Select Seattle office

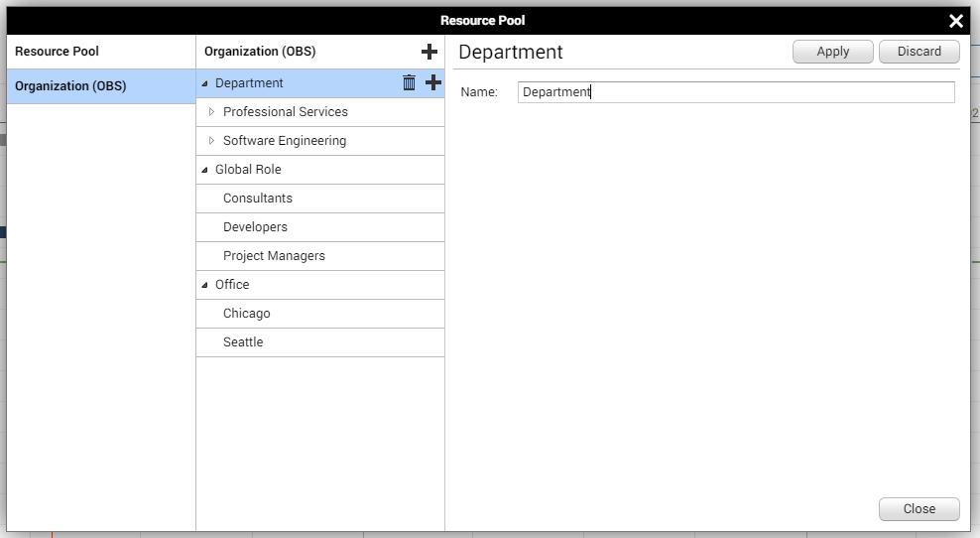pos(320,342)
